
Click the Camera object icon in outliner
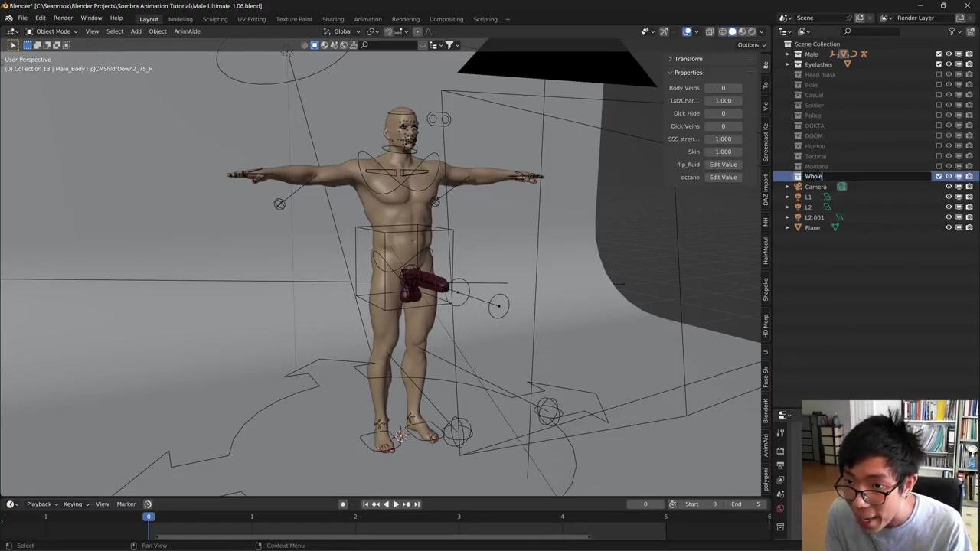[x=798, y=187]
